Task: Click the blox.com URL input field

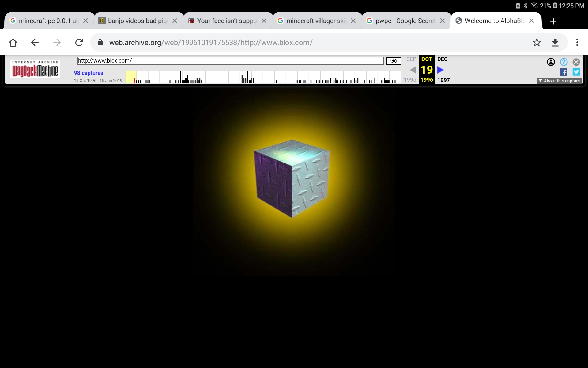Action: 230,61
